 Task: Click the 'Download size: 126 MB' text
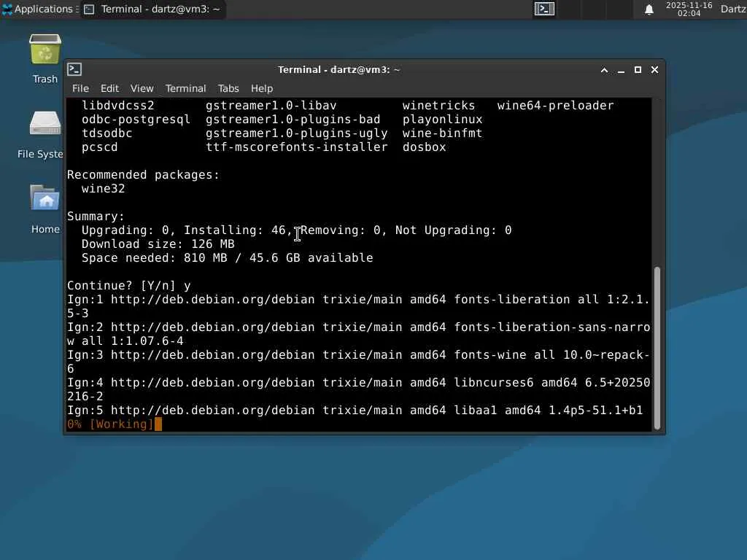point(158,244)
